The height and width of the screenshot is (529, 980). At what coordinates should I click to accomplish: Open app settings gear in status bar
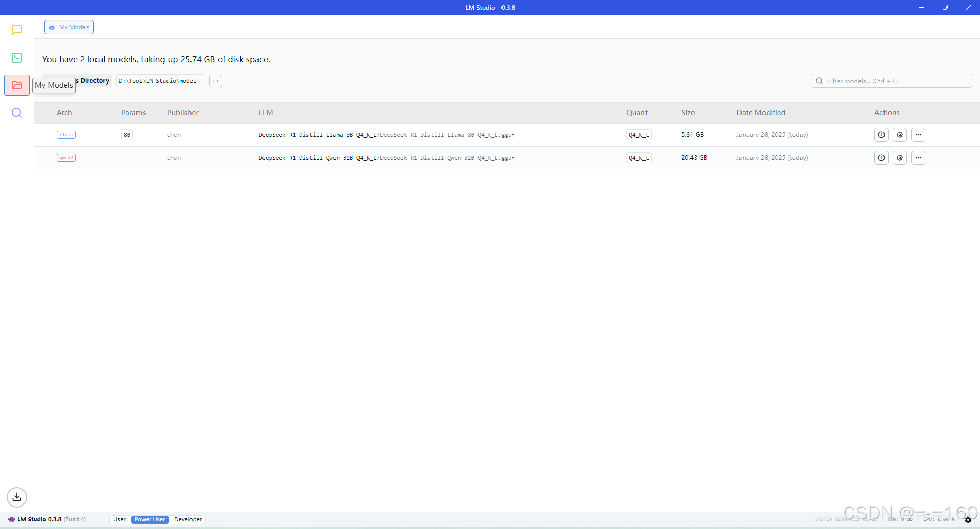968,520
